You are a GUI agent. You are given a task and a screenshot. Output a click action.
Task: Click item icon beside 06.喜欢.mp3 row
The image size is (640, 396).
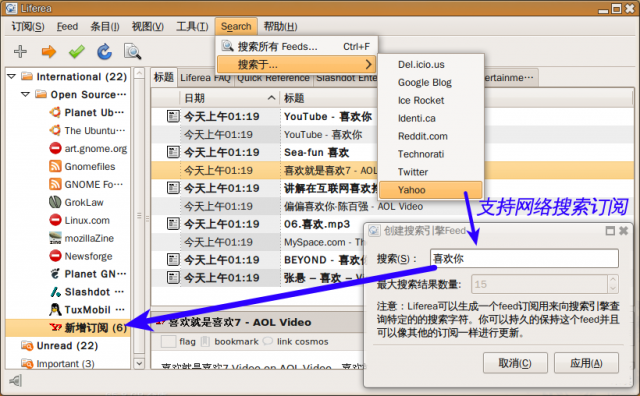173,224
